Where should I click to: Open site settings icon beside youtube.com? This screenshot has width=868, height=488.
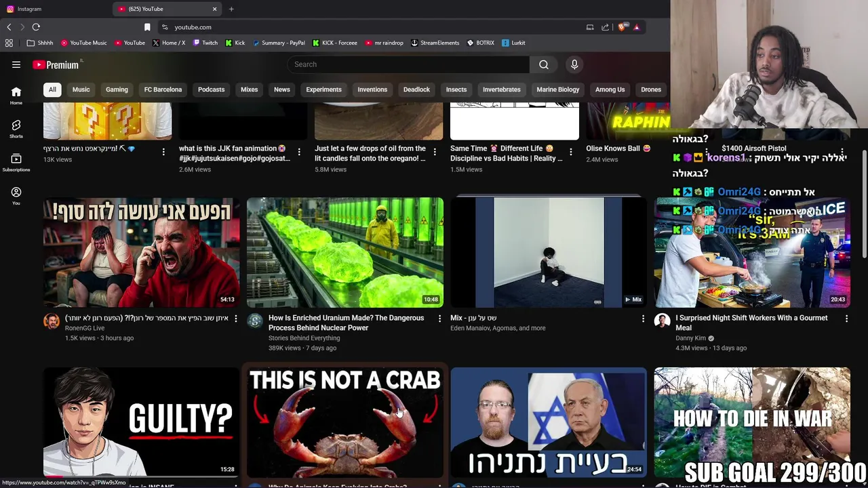pyautogui.click(x=165, y=27)
